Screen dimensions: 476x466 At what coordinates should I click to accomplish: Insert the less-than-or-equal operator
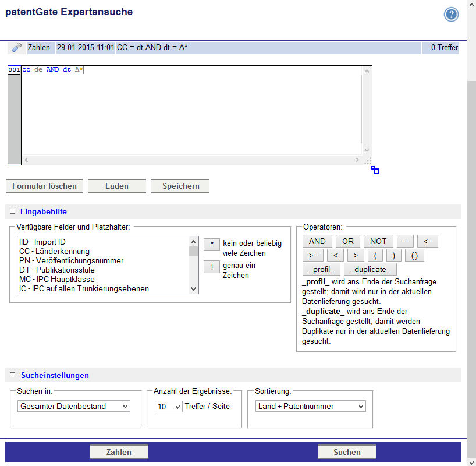point(428,241)
